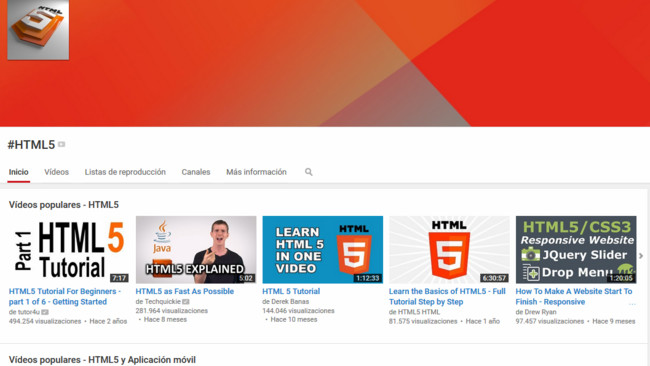Select the Inicio tab
The width and height of the screenshot is (650, 366).
(19, 172)
